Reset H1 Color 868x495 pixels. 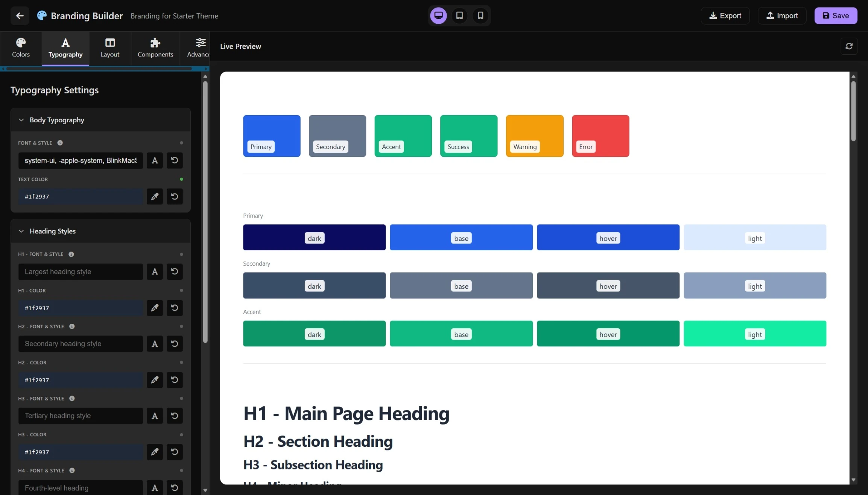click(x=175, y=308)
